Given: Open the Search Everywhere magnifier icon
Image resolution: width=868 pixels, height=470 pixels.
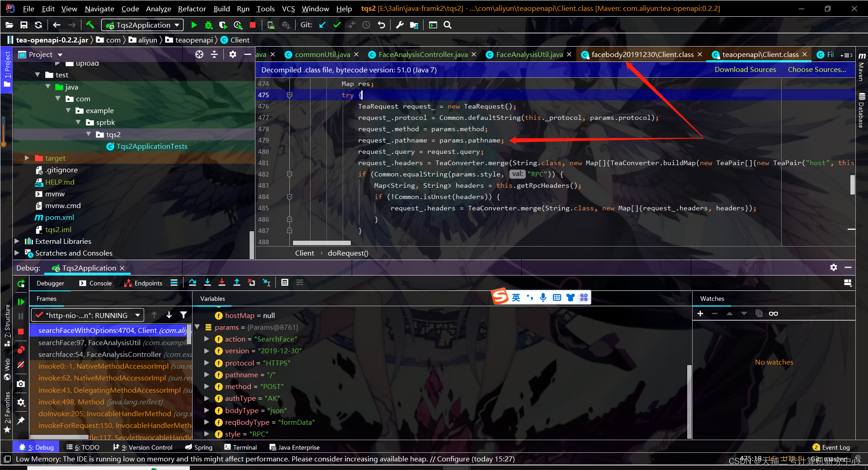Looking at the screenshot, I should coord(447,25).
